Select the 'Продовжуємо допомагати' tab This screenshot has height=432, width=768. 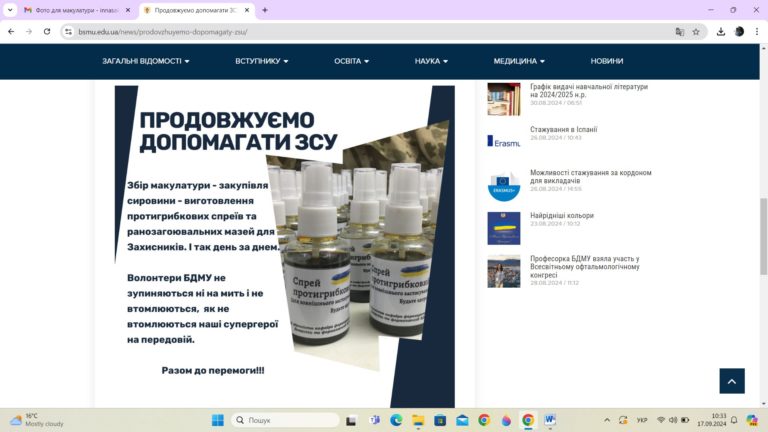(x=196, y=10)
